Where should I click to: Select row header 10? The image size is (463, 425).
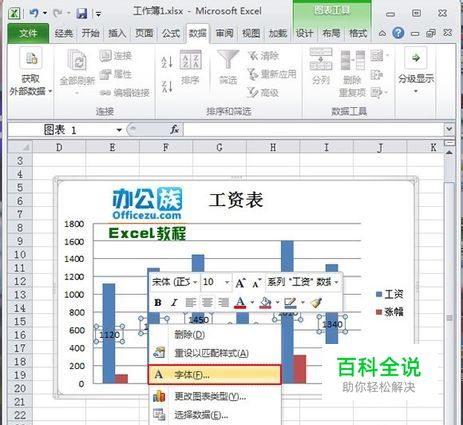point(20,255)
